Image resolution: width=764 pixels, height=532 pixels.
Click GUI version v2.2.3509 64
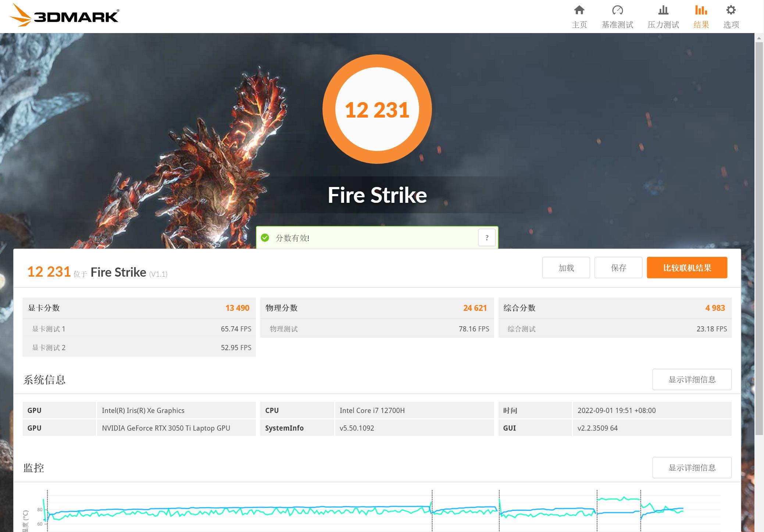597,428
